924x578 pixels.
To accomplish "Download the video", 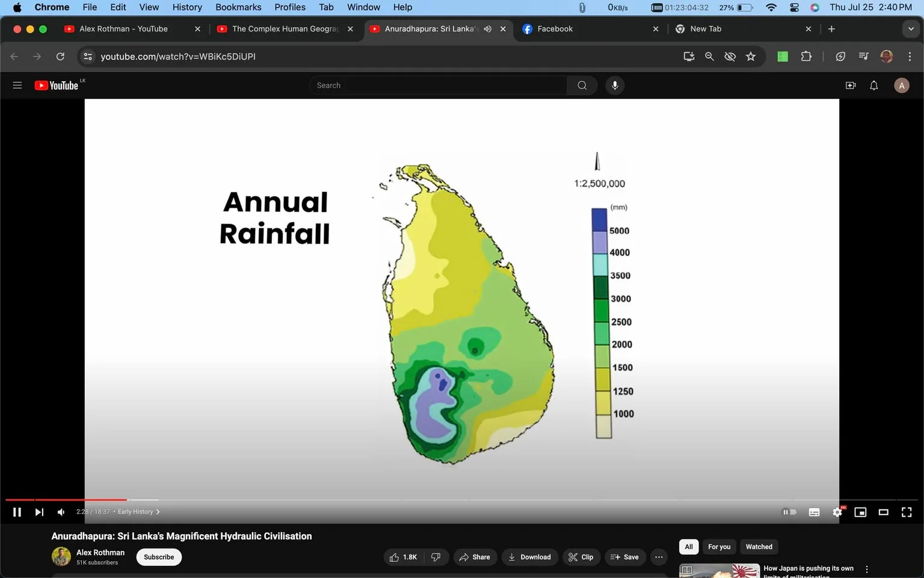I will coord(530,557).
